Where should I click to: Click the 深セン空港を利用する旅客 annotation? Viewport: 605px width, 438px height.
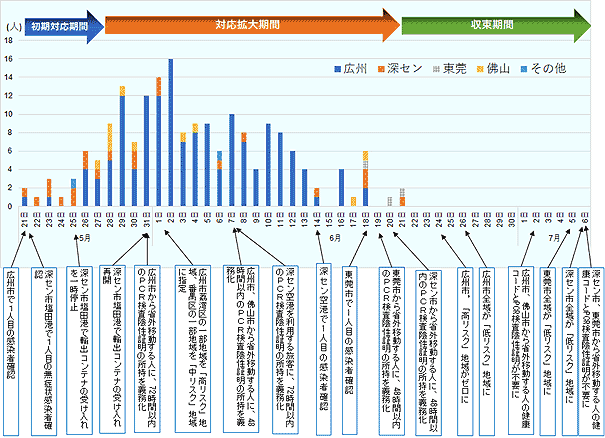coord(286,349)
